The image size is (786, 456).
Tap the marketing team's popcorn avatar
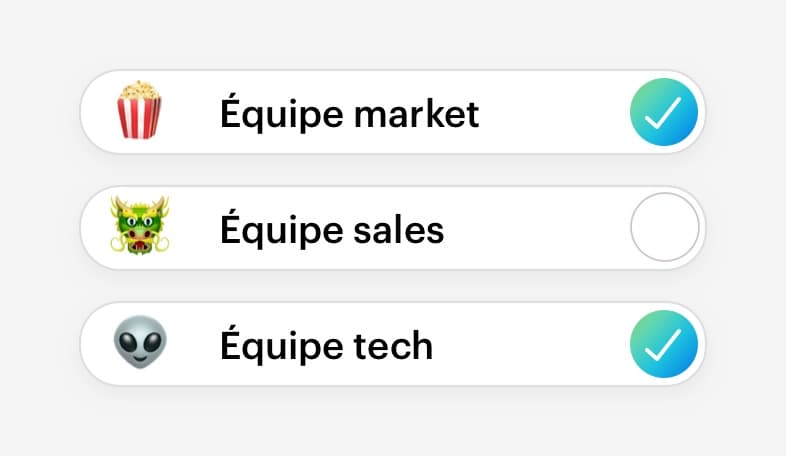pyautogui.click(x=139, y=110)
